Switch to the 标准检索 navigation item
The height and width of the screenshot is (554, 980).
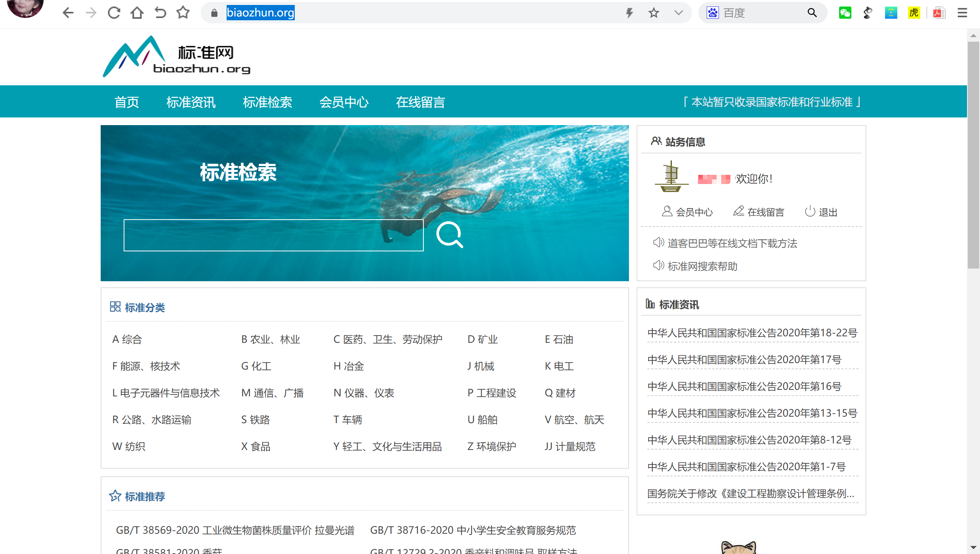point(267,102)
